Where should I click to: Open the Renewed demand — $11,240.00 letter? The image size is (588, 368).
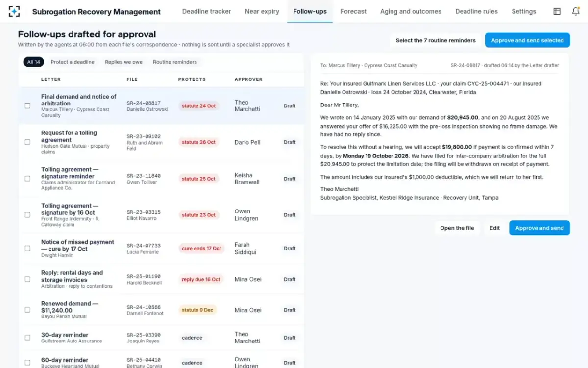point(70,307)
